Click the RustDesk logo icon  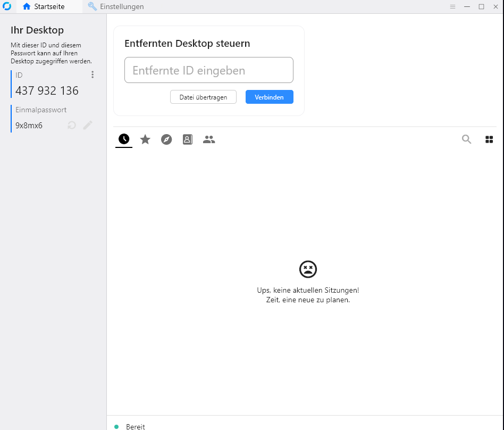tap(7, 7)
